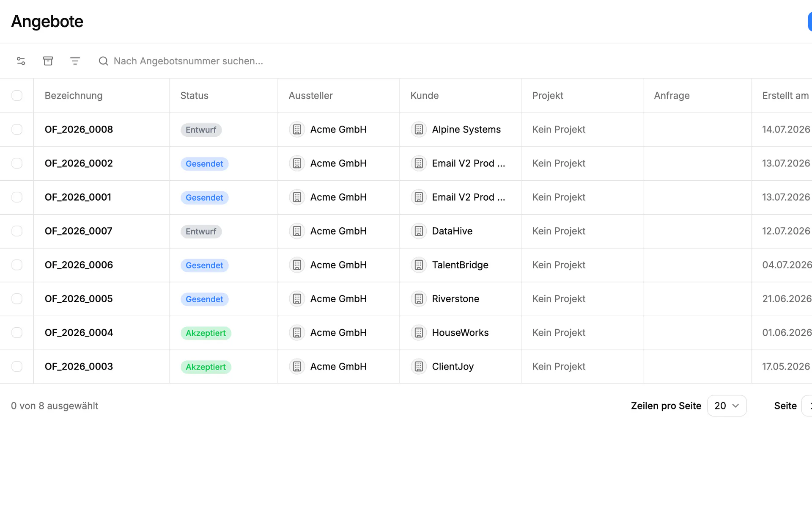The image size is (812, 508).
Task: Click customer icon in OF_2026_0001 row
Action: pos(419,197)
